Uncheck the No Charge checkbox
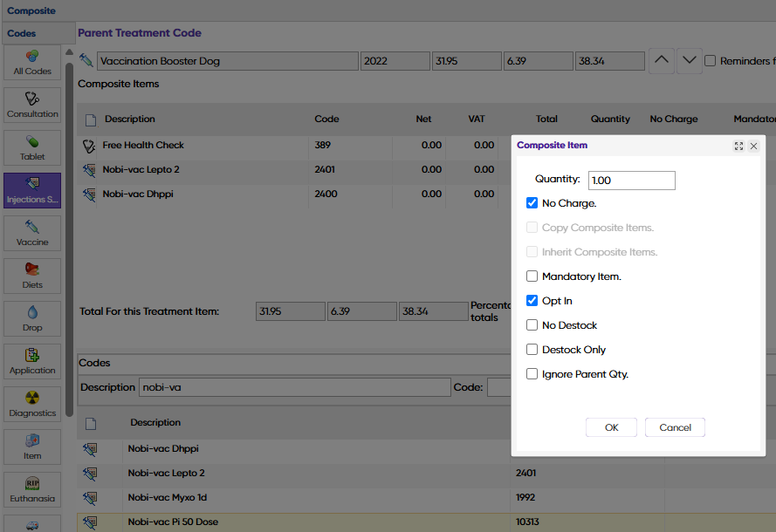The width and height of the screenshot is (776, 532). click(532, 203)
